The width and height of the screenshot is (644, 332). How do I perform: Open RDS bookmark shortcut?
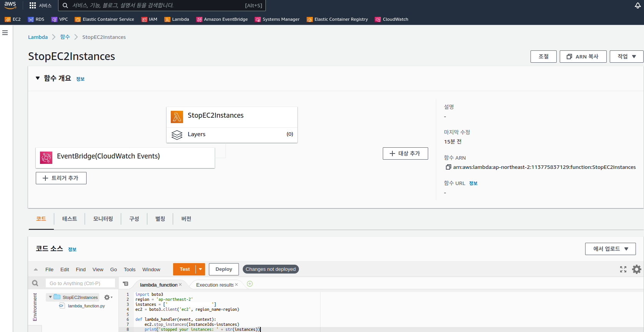click(x=36, y=19)
